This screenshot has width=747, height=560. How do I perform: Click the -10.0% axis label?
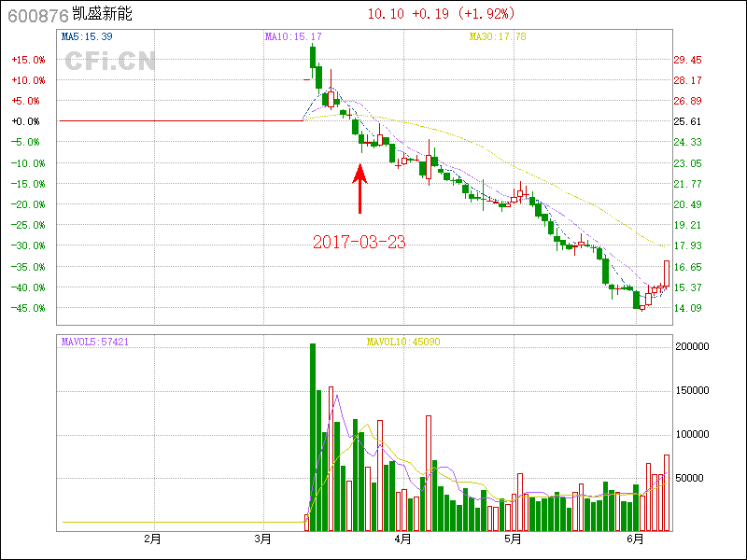click(x=28, y=163)
